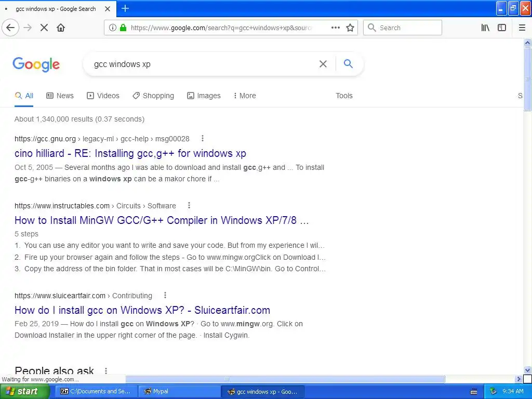Click the on-screen keyboard tray icon
Screen dimensions: 532x399
coord(474,392)
